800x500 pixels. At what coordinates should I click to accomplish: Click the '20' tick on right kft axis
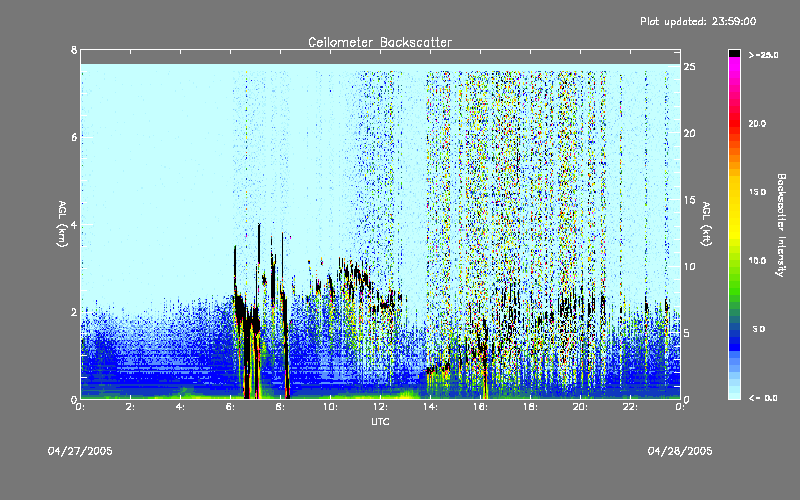689,133
